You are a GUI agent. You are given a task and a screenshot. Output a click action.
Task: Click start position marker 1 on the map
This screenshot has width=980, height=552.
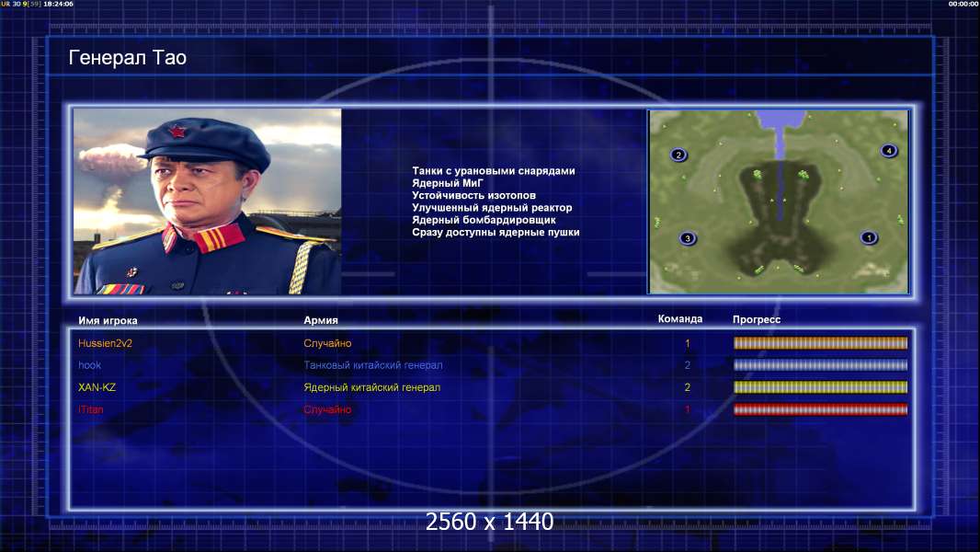(x=869, y=237)
